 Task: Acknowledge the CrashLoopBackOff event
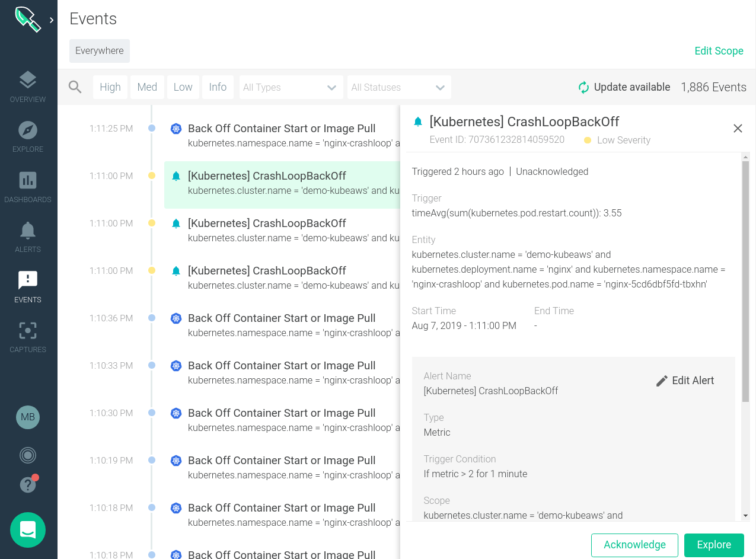[634, 545]
